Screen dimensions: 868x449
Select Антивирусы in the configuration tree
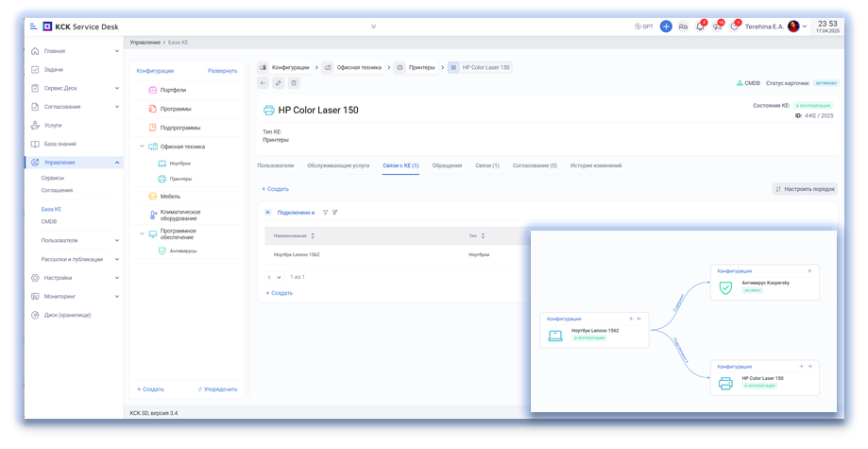point(182,250)
